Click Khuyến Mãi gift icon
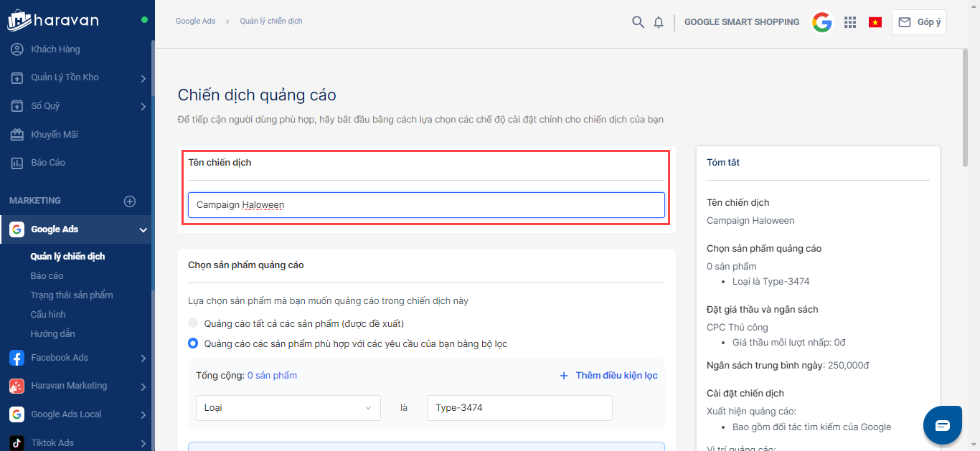The height and width of the screenshot is (451, 980). (x=17, y=135)
